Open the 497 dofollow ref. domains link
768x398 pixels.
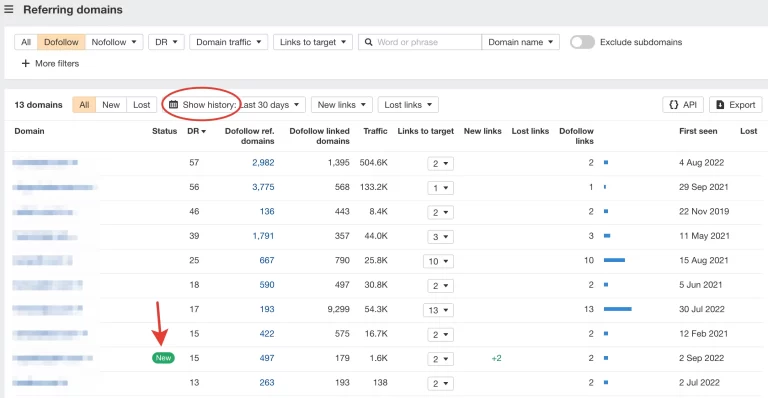point(267,358)
